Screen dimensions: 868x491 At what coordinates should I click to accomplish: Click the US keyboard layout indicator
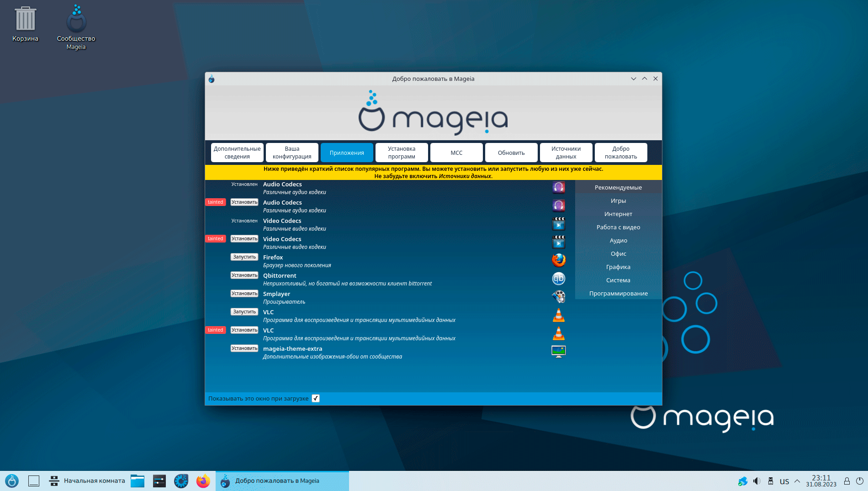784,481
